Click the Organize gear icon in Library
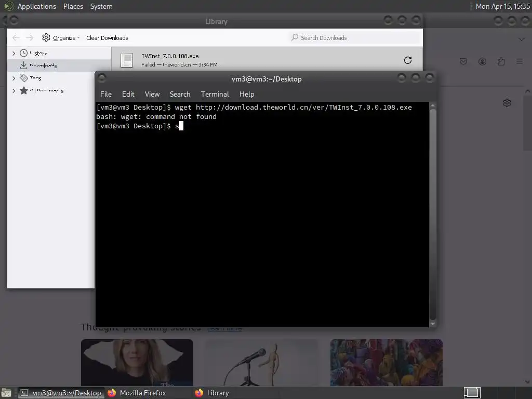The height and width of the screenshot is (399, 532). [x=46, y=37]
